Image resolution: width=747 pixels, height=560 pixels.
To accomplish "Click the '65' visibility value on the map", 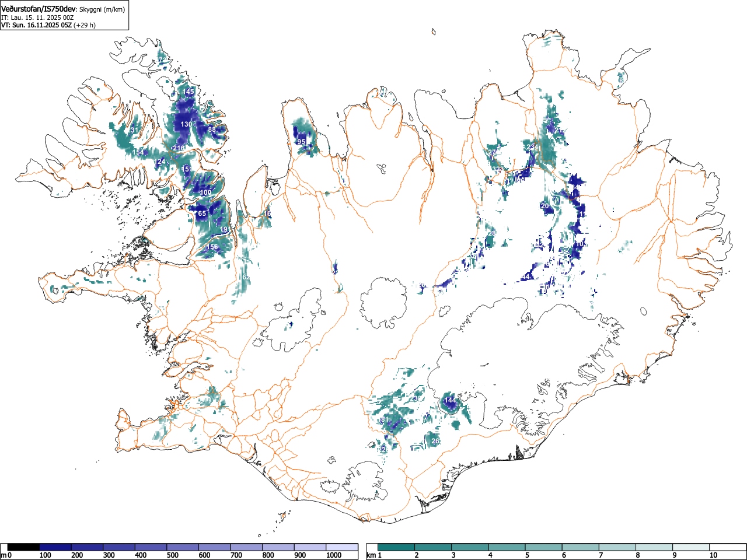I will point(202,214).
